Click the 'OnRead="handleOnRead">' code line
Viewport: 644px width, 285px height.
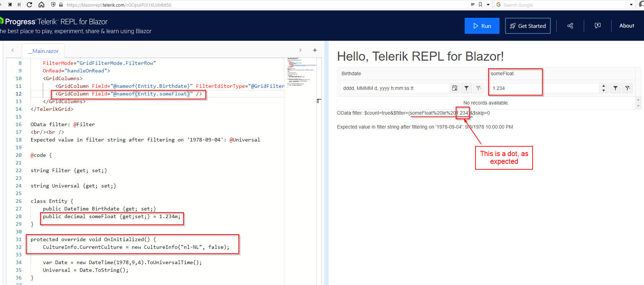pos(77,71)
